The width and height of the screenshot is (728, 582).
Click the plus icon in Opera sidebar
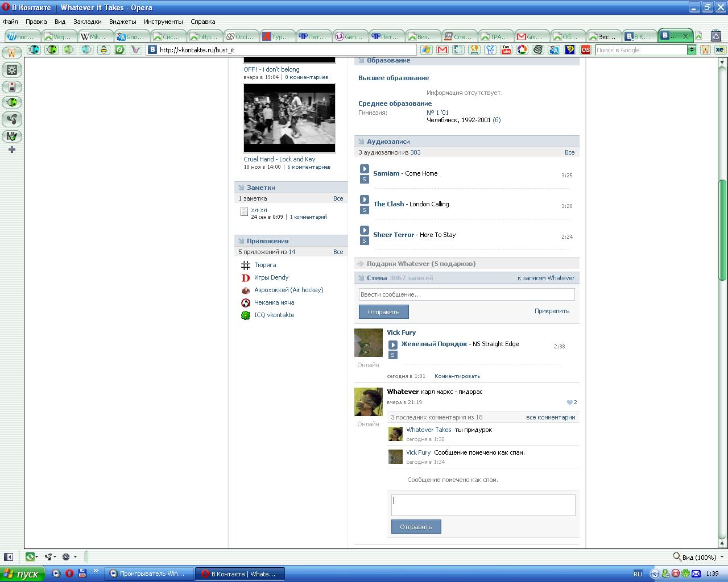[11, 149]
